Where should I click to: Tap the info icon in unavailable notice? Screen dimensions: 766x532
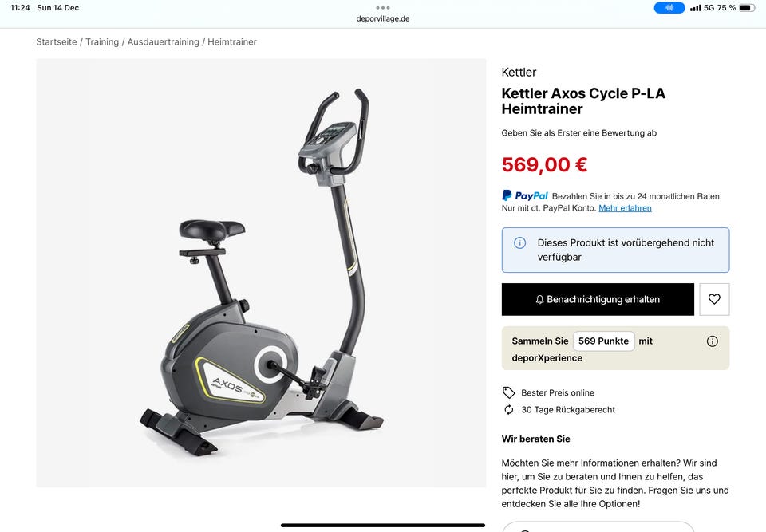click(519, 242)
